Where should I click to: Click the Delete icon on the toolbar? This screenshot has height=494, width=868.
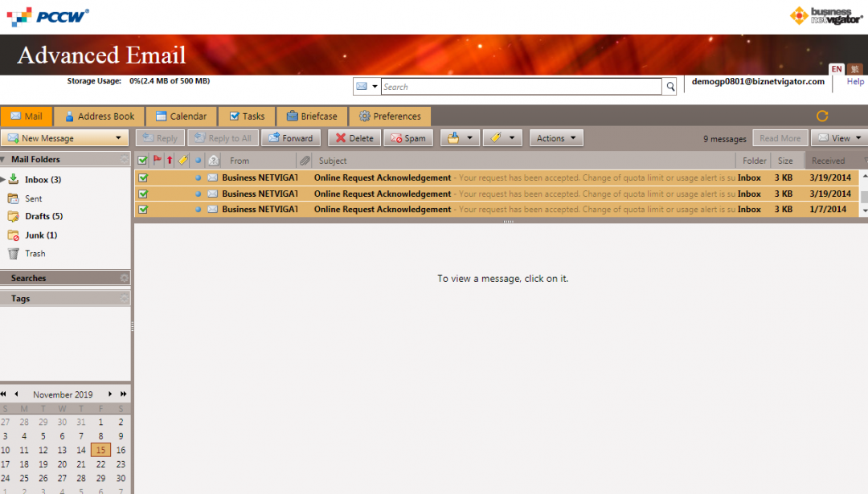pos(354,137)
